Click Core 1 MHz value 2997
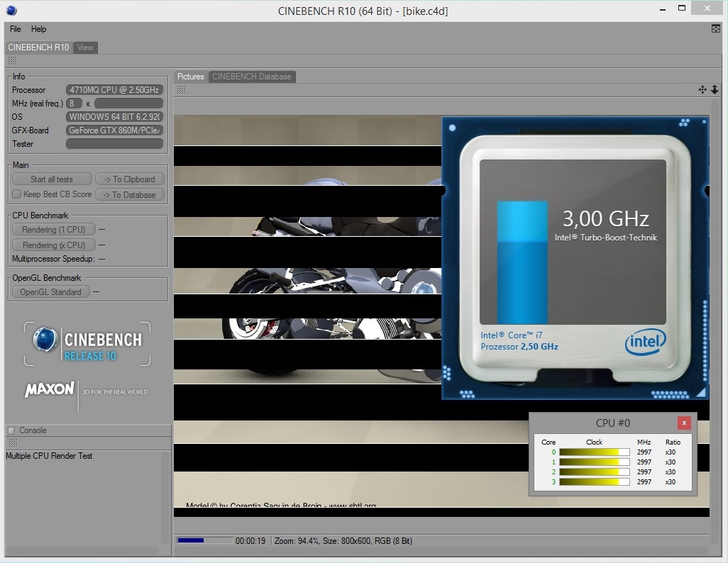This screenshot has width=728, height=563. pos(644,462)
